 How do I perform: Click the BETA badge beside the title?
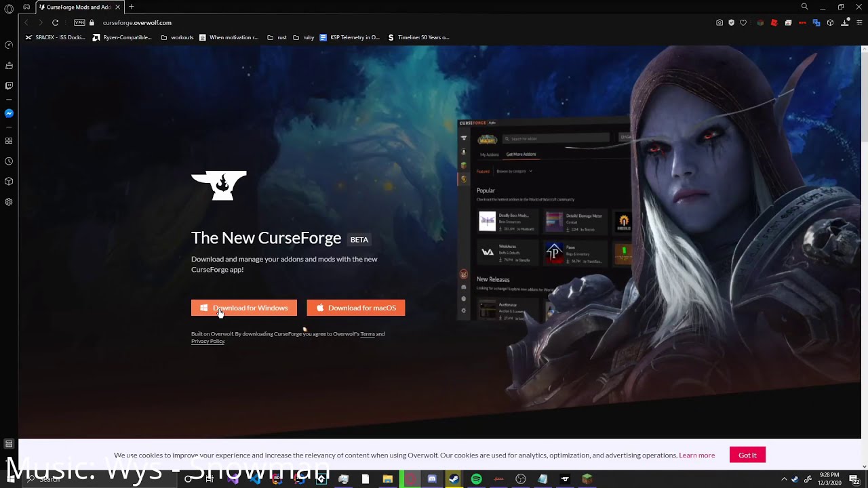pyautogui.click(x=359, y=239)
